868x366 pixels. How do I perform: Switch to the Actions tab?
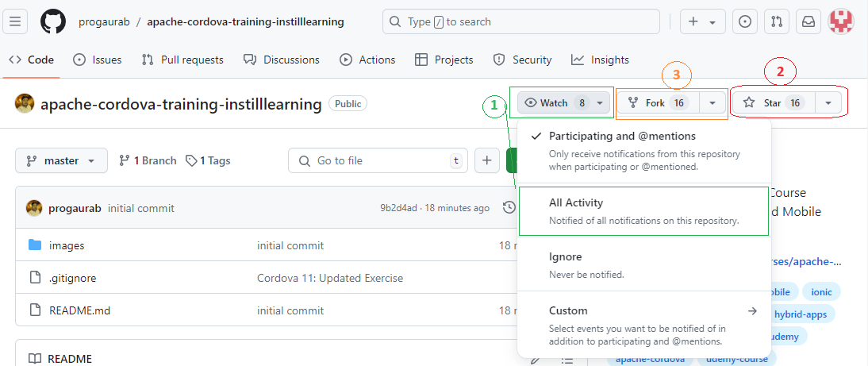pos(367,60)
